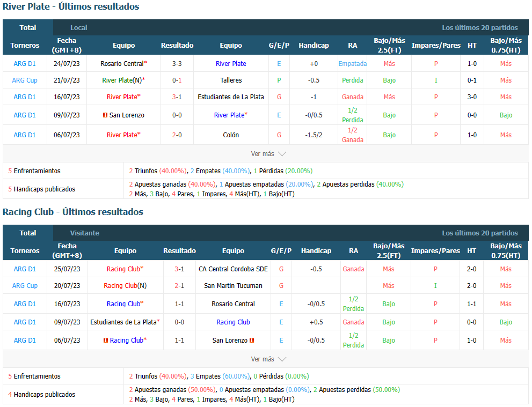Click red card icon before Racing Club, 06/07/23 row

(106, 341)
